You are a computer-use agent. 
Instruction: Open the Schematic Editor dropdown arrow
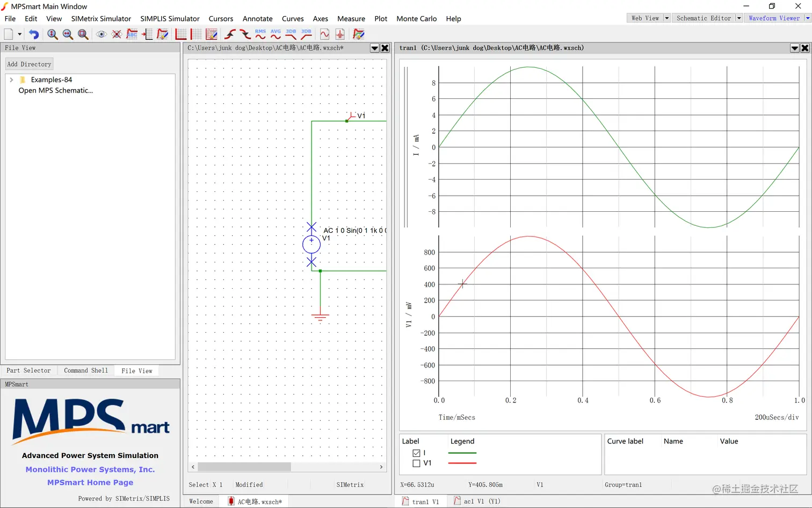739,18
